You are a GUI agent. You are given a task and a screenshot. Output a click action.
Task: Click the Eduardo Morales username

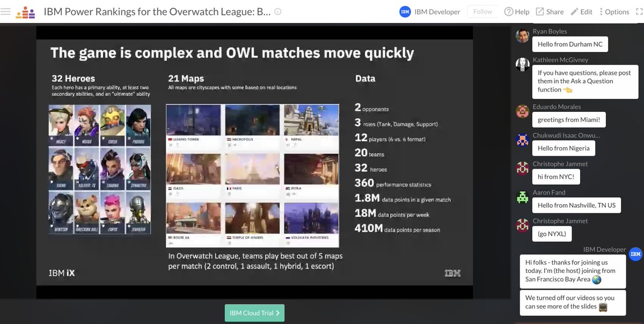[x=557, y=107]
